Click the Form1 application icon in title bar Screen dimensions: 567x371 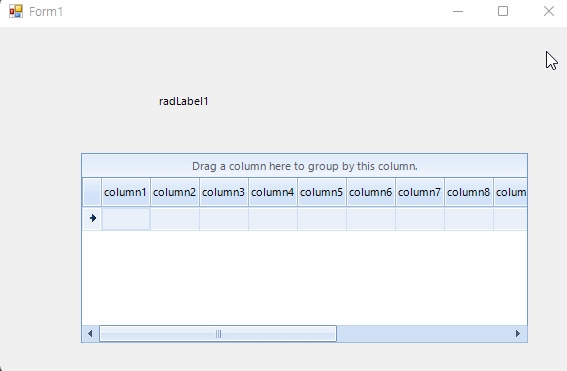(x=16, y=12)
